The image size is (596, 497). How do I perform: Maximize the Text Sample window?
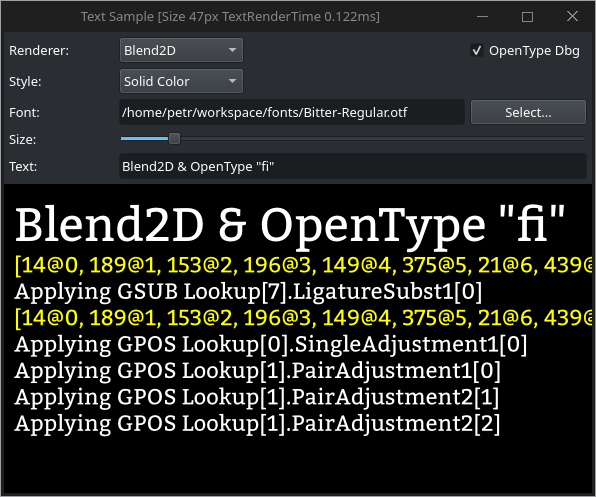tap(527, 17)
